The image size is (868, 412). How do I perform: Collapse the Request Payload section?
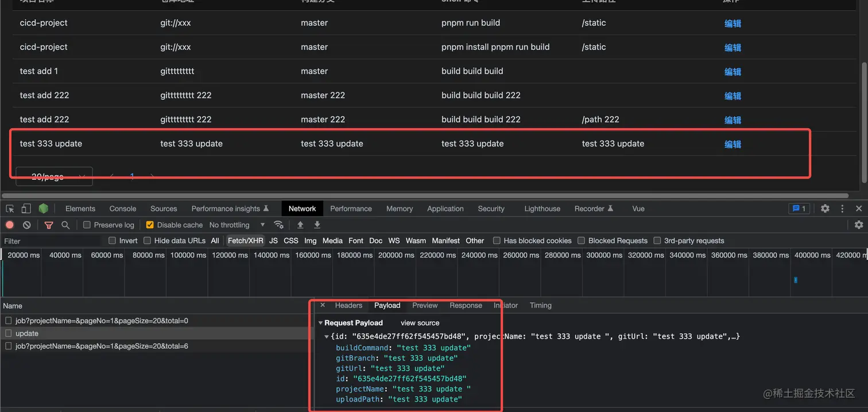pyautogui.click(x=321, y=323)
